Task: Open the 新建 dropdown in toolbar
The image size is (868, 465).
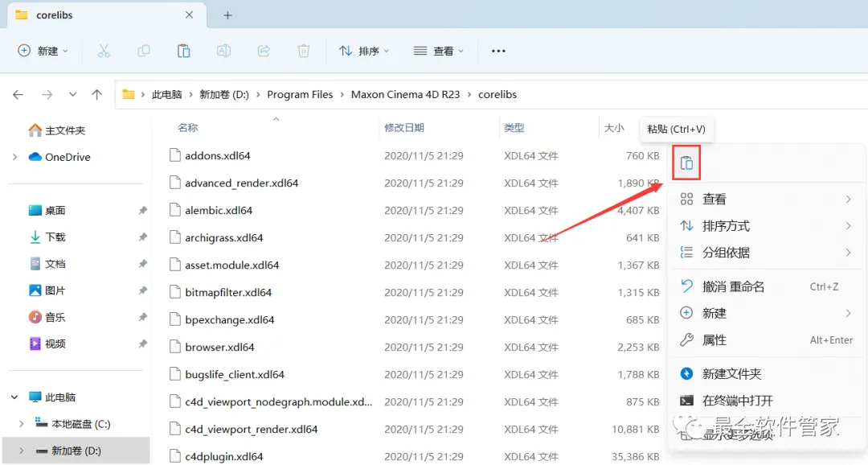Action: 43,51
